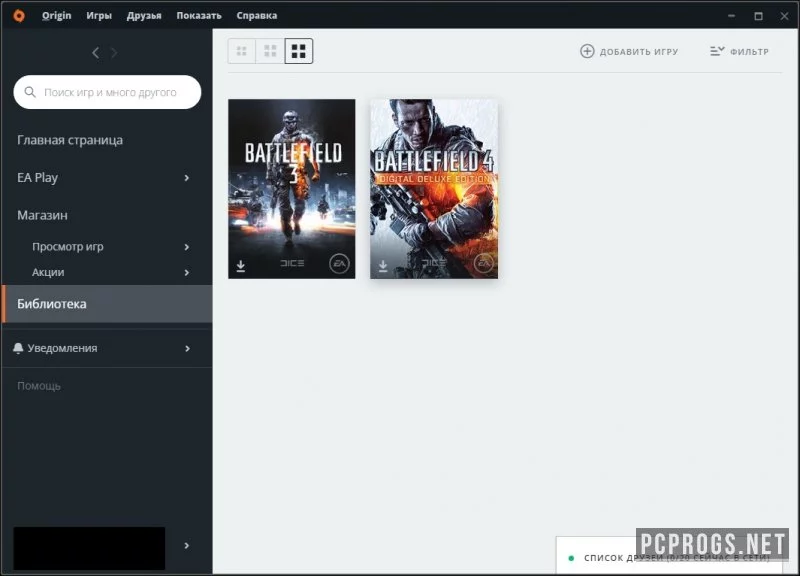The height and width of the screenshot is (576, 800).
Task: Focus the game search field
Action: 107,92
